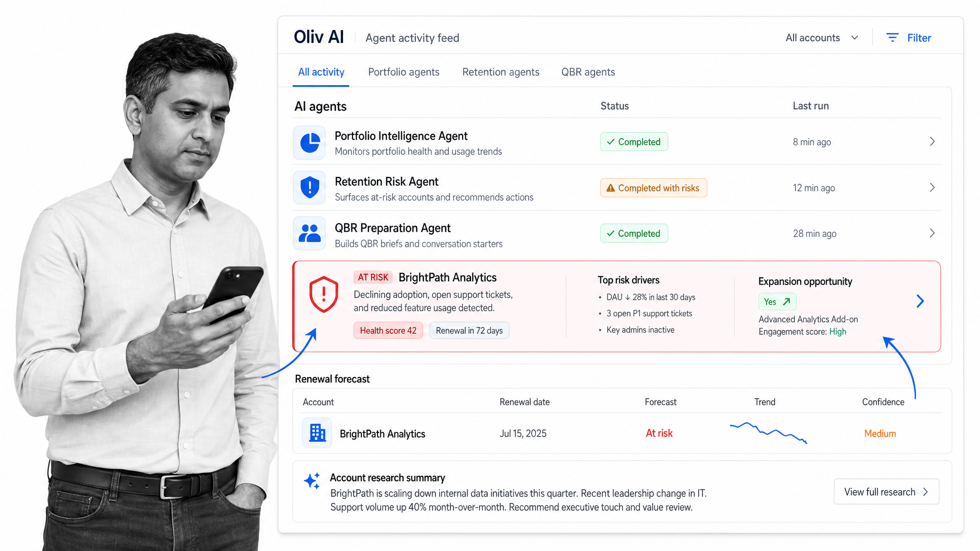The width and height of the screenshot is (980, 551).
Task: Expand the QBR Preparation Agent row chevron
Action: coord(932,233)
